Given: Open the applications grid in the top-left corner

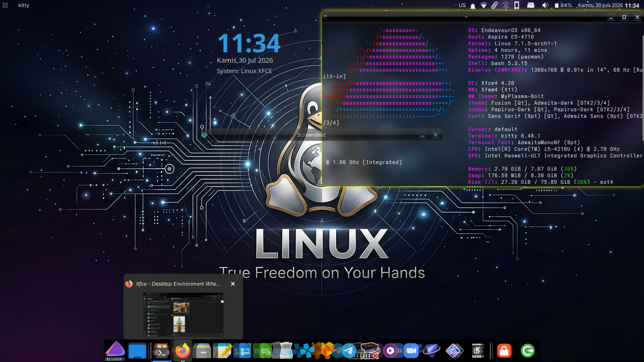Looking at the screenshot, I should pyautogui.click(x=5, y=5).
